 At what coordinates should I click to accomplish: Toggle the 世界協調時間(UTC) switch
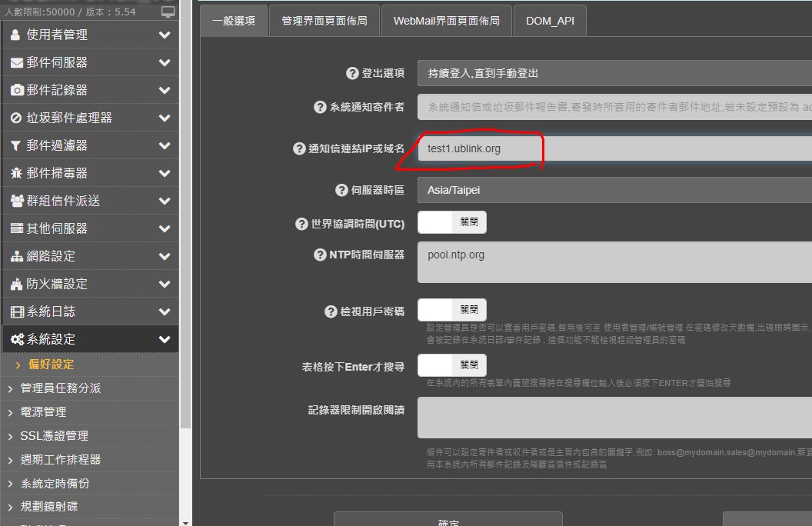[x=452, y=223]
